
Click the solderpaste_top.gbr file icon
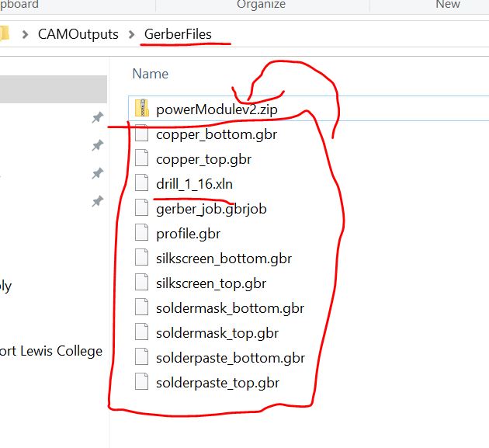(140, 382)
